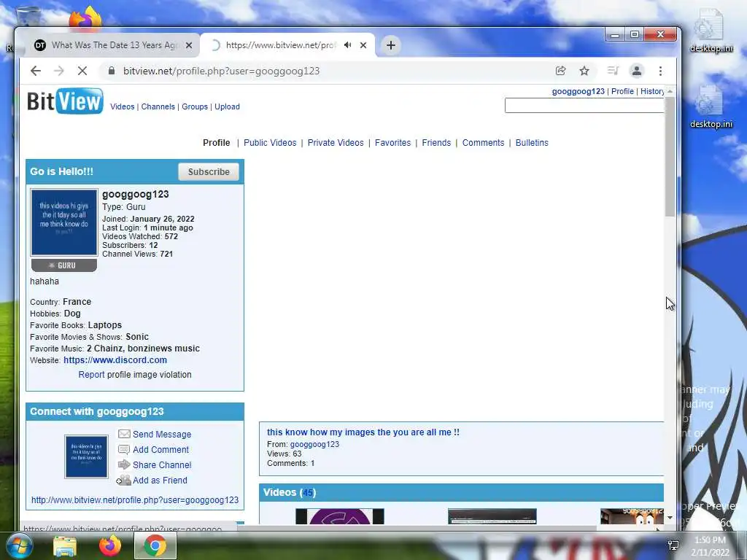Screen dimensions: 747x560
Task: Go back using the browser back arrow
Action: coord(36,71)
